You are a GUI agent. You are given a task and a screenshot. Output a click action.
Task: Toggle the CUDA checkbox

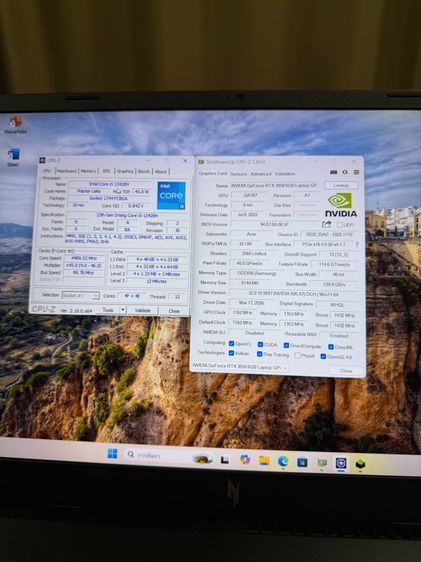(x=260, y=344)
